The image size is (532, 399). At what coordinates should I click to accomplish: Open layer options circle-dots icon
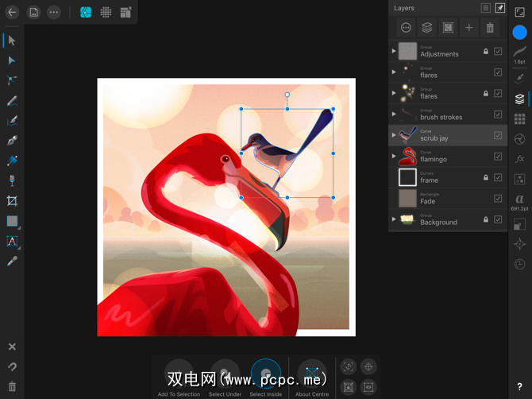406,28
